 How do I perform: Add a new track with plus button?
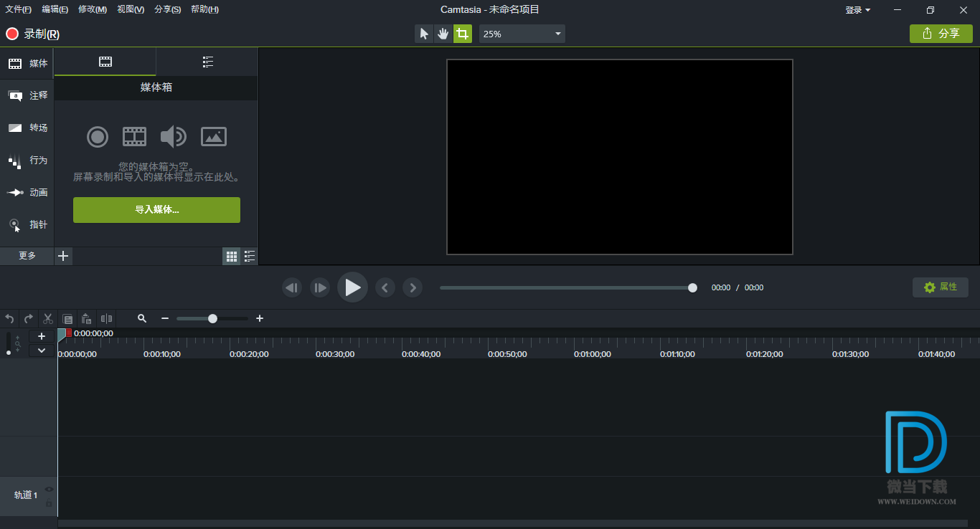[42, 336]
